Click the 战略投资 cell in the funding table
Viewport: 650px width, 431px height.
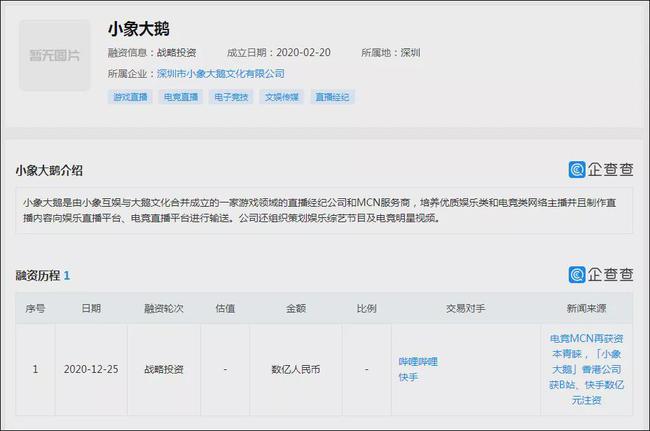pos(164,369)
